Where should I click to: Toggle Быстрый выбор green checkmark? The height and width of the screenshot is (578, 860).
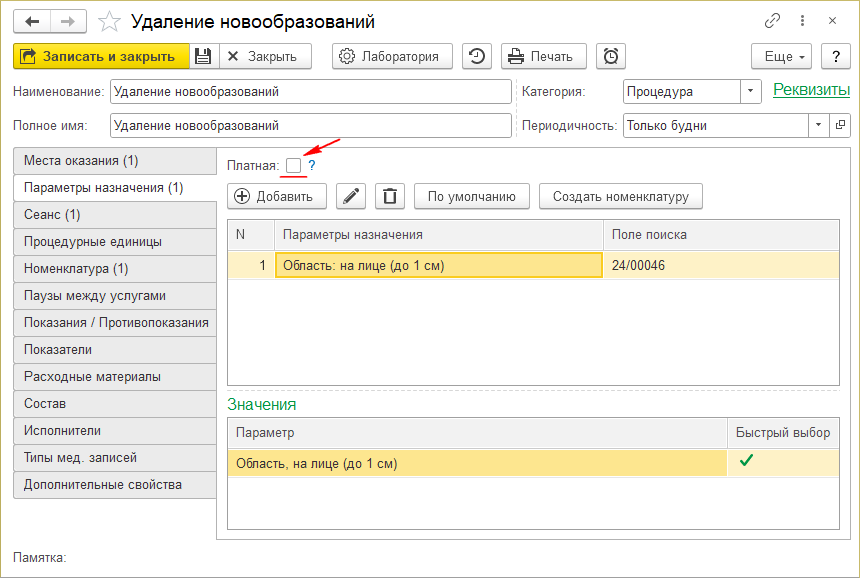(746, 461)
